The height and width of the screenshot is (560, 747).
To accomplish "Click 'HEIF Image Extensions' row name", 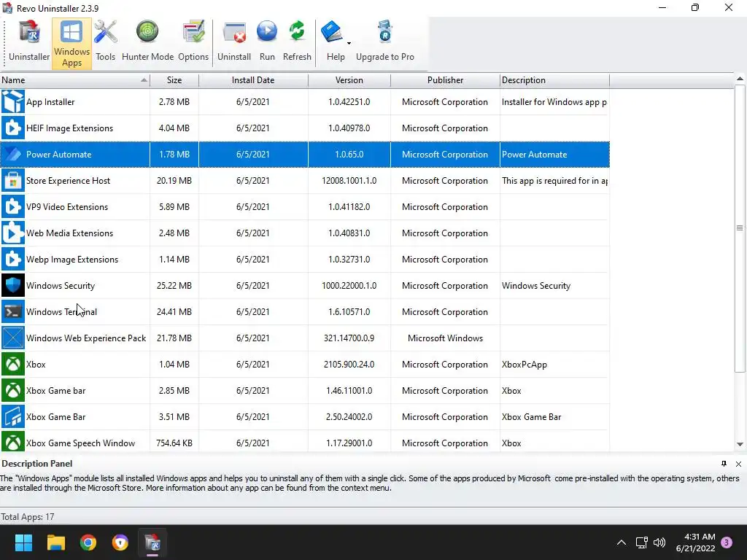I will (69, 128).
